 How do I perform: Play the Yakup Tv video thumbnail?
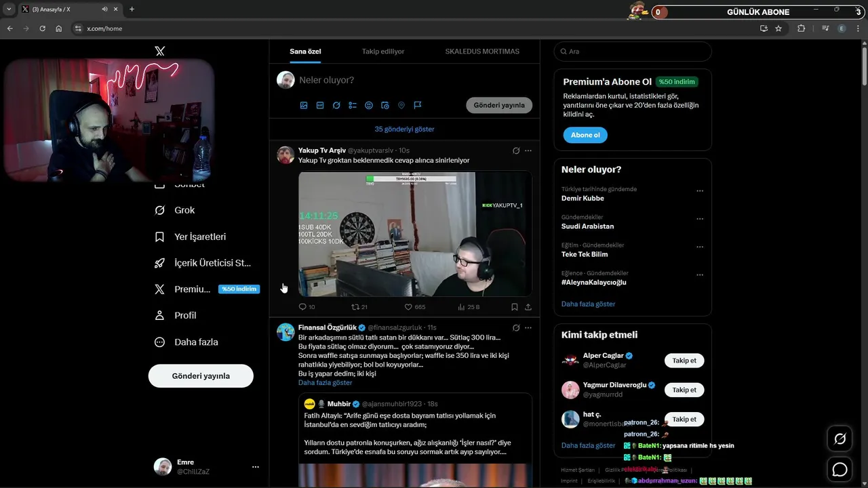point(415,234)
